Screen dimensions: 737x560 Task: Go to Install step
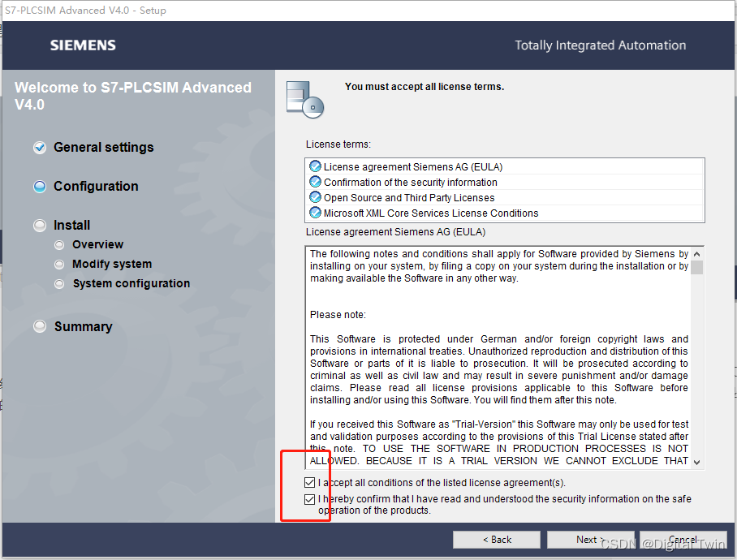click(x=71, y=226)
